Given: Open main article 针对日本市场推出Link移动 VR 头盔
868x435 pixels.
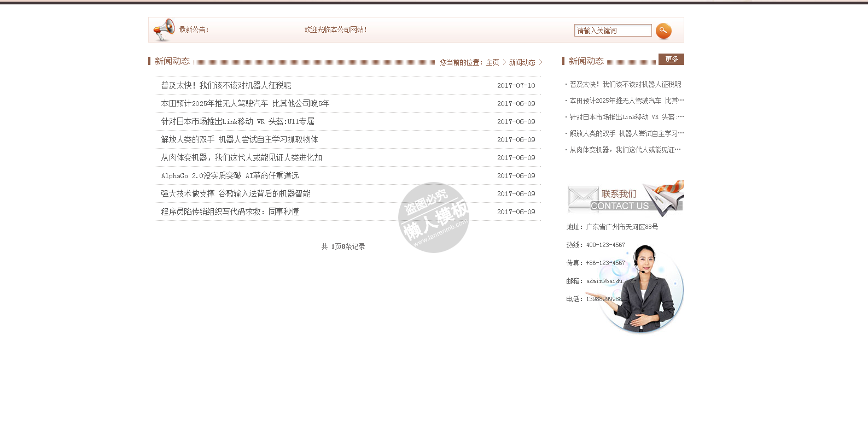Looking at the screenshot, I should (237, 121).
